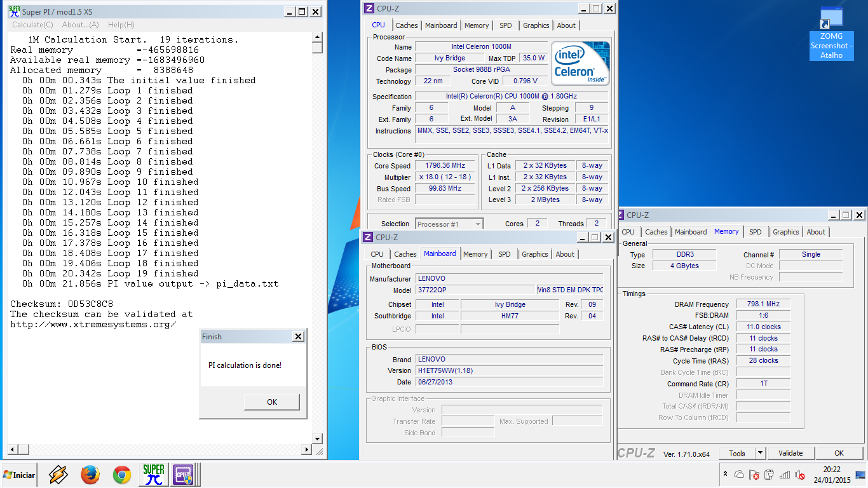Open the network signal tray icon
Image resolution: width=868 pixels, height=488 pixels.
785,474
